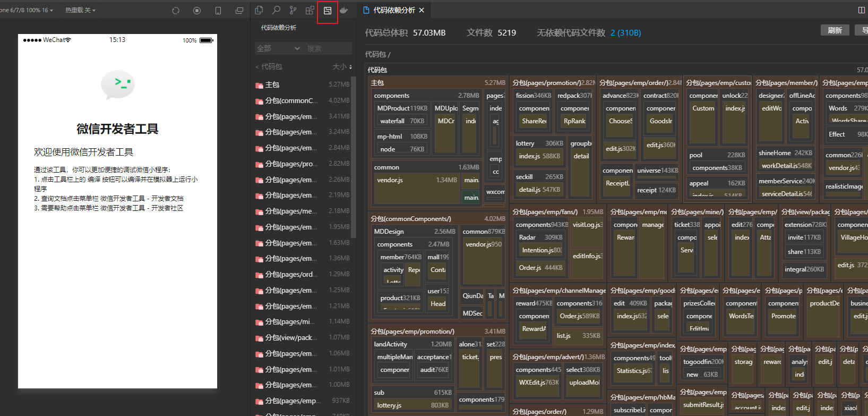Screen dimensions: 868x416
Task: Click the folder icon of the 2.26MB row
Action: 260,180
